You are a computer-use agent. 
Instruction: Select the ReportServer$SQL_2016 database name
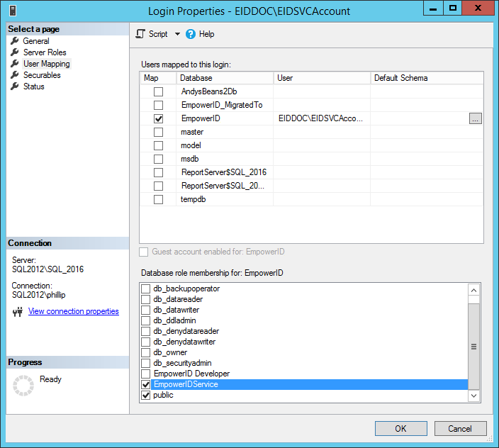point(224,172)
